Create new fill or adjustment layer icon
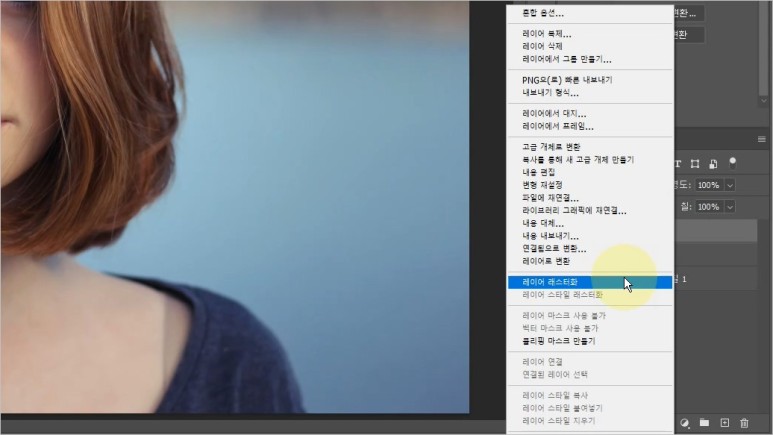The width and height of the screenshot is (773, 435). 685,423
